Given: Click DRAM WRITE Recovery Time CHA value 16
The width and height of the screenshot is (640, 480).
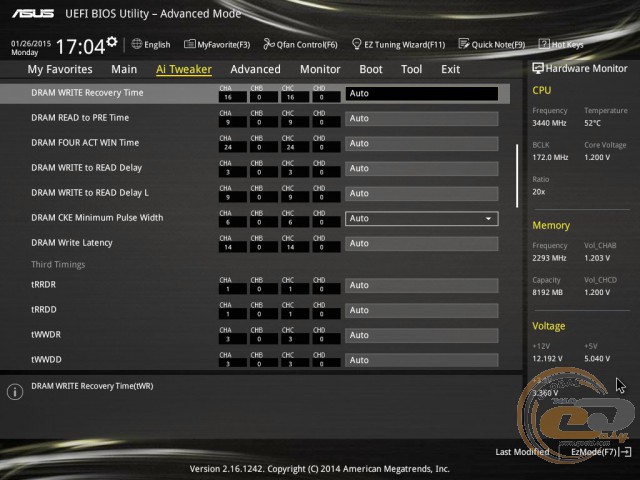Looking at the screenshot, I should [x=232, y=97].
